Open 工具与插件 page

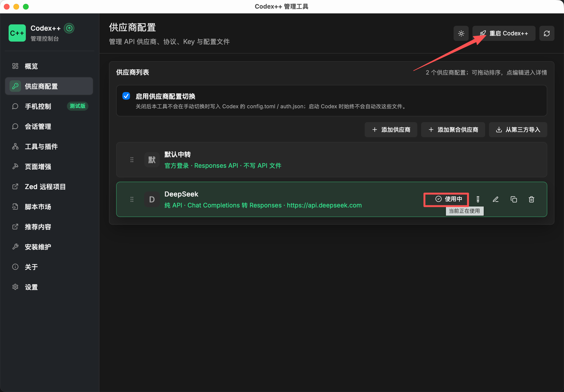click(49, 147)
